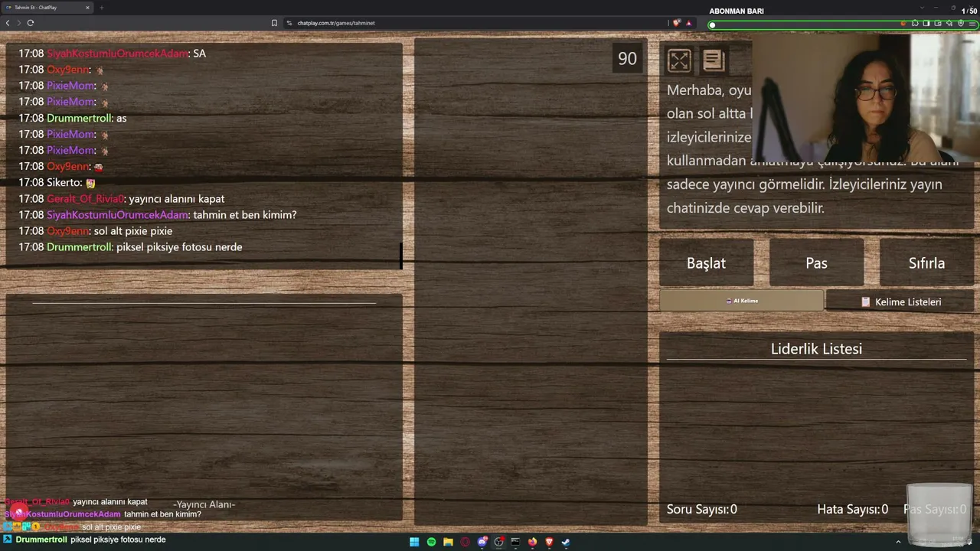Click SiyahKostumluOrumcekAdam's SA message
The height and width of the screenshot is (551, 980).
pyautogui.click(x=112, y=54)
